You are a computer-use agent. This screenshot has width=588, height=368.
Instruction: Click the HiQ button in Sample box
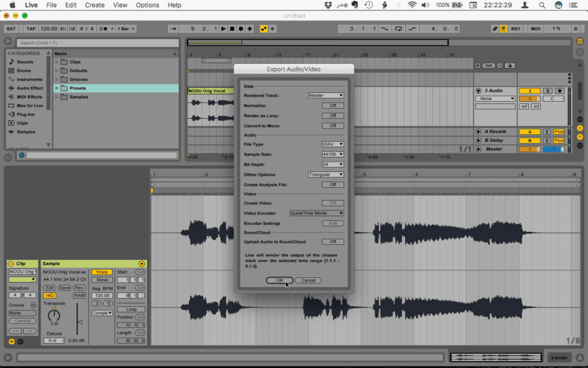(49, 296)
